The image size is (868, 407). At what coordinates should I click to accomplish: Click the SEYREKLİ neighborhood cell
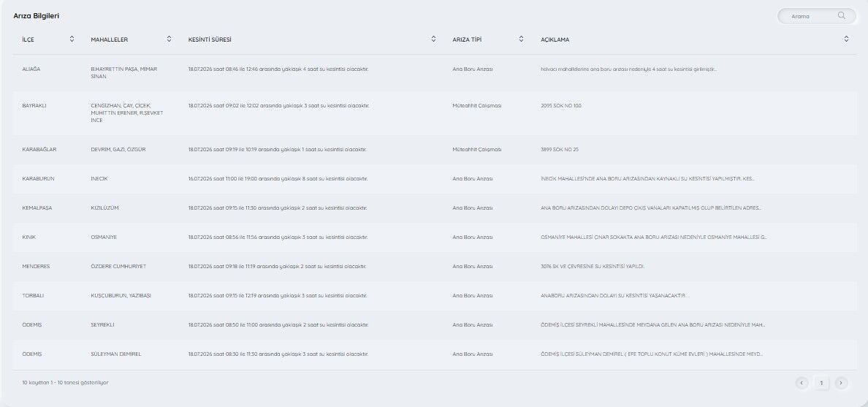click(102, 325)
